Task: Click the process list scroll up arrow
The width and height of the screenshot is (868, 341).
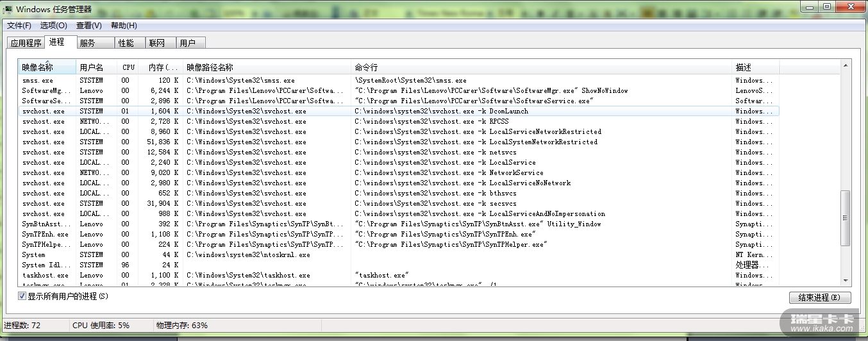Action: click(x=846, y=65)
